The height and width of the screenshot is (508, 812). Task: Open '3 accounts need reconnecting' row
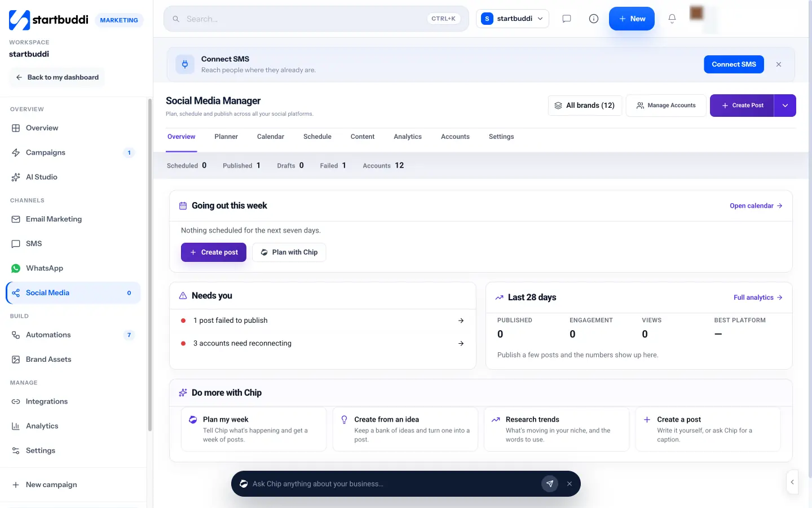click(x=323, y=343)
